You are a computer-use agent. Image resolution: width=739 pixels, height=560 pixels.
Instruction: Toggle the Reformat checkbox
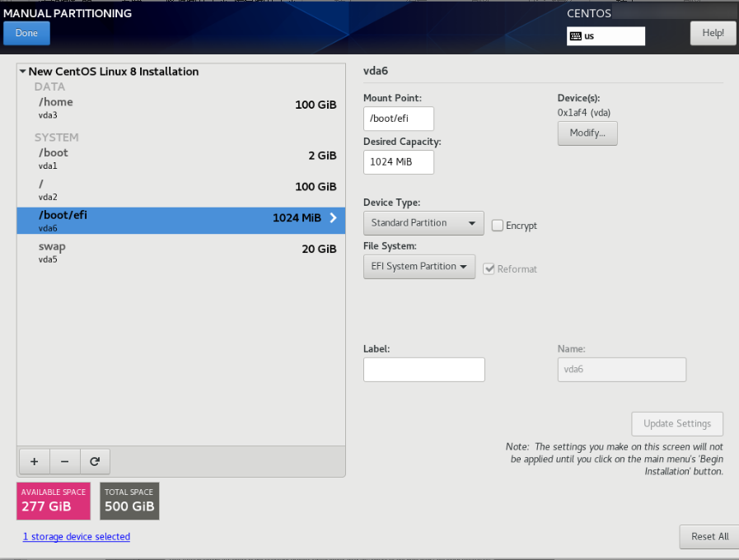[x=489, y=269]
